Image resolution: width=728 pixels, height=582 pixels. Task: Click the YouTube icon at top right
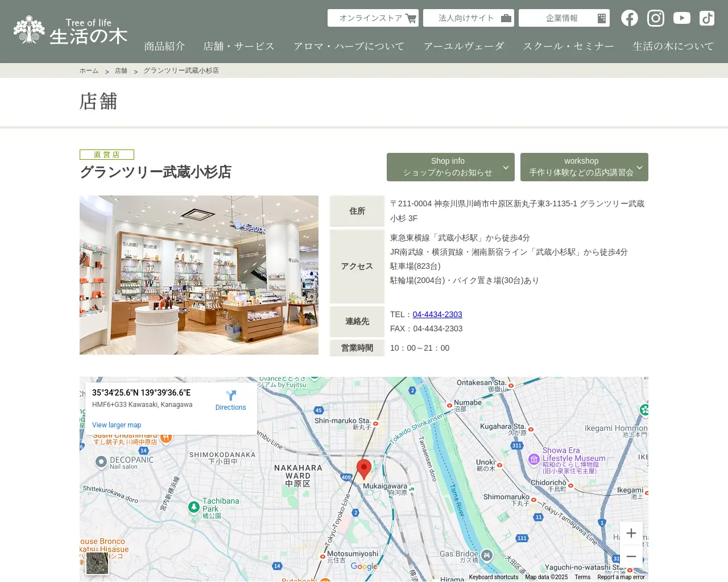point(681,18)
